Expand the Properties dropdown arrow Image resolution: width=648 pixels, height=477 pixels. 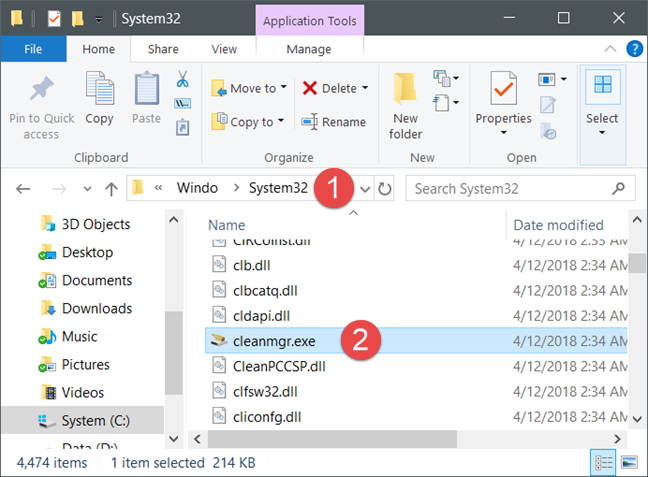(x=503, y=133)
